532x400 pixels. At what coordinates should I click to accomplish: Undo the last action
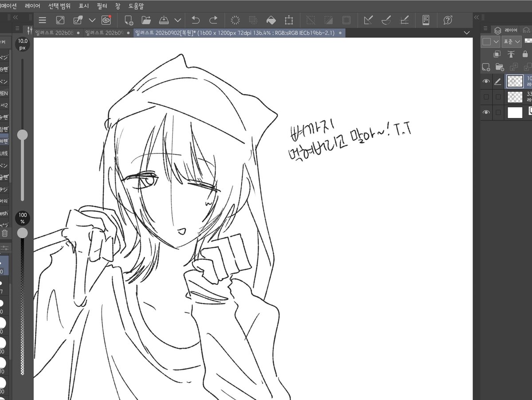pos(196,20)
